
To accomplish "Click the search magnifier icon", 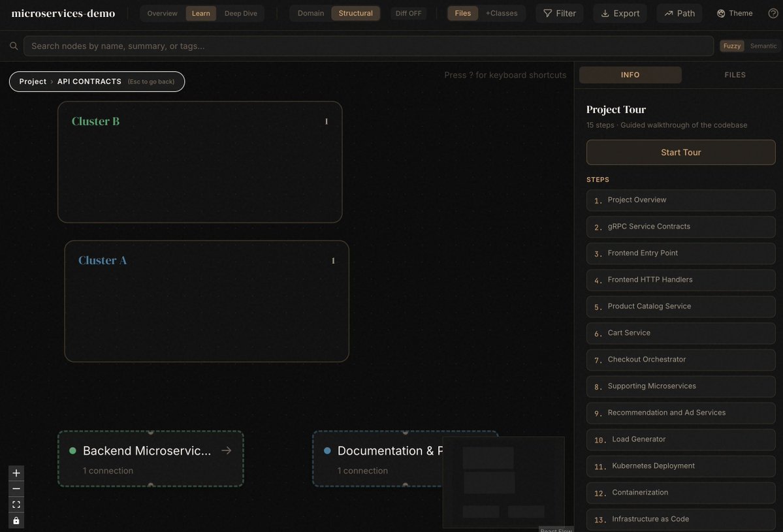I will pyautogui.click(x=14, y=46).
